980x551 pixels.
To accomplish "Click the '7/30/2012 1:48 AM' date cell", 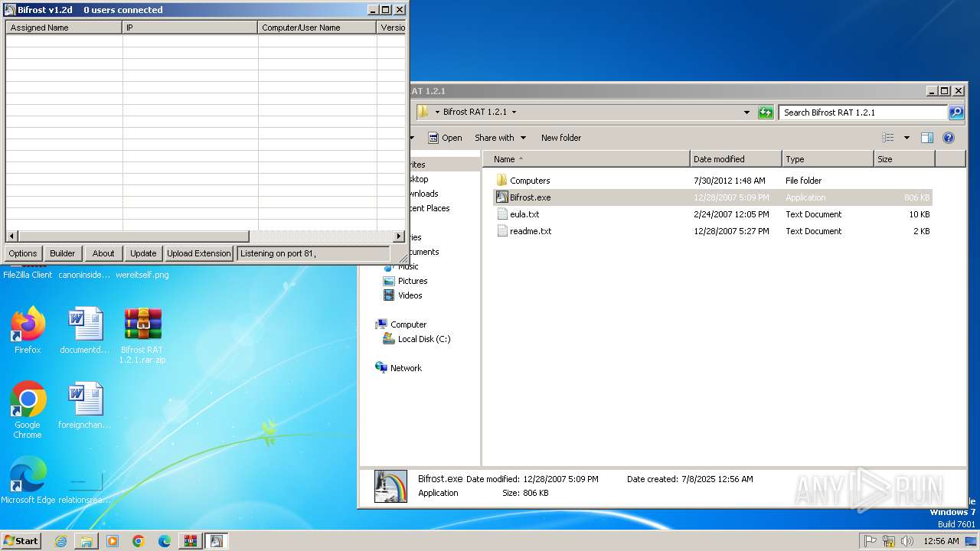I will [730, 181].
